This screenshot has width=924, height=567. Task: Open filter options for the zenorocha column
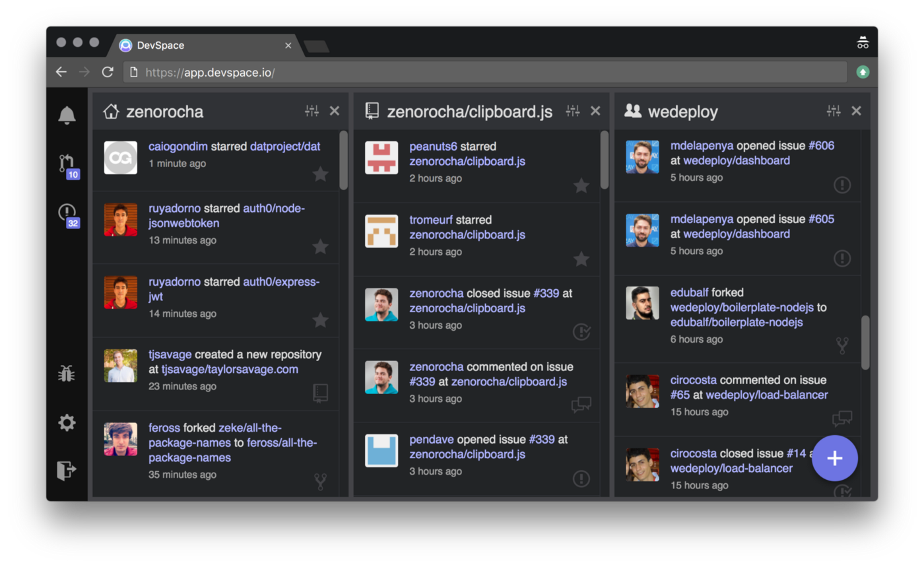click(x=312, y=111)
